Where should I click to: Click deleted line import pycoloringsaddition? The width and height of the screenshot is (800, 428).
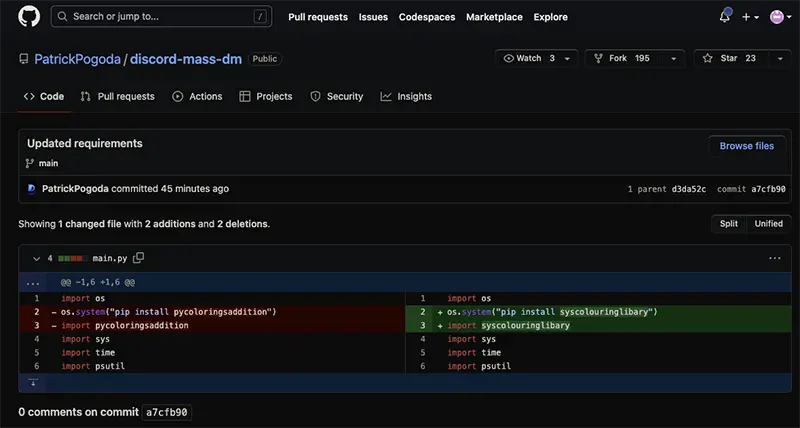(212, 325)
